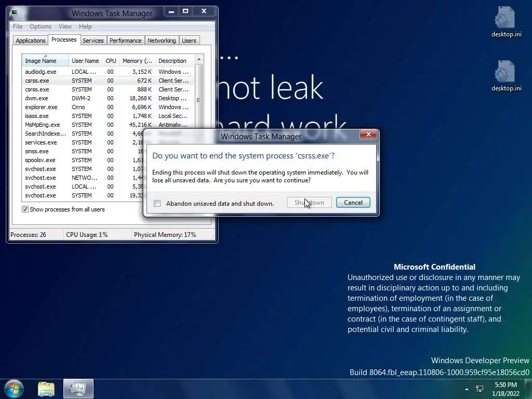The image size is (532, 399).
Task: Select svchost.exe run by NETWO... user
Action: [83, 178]
